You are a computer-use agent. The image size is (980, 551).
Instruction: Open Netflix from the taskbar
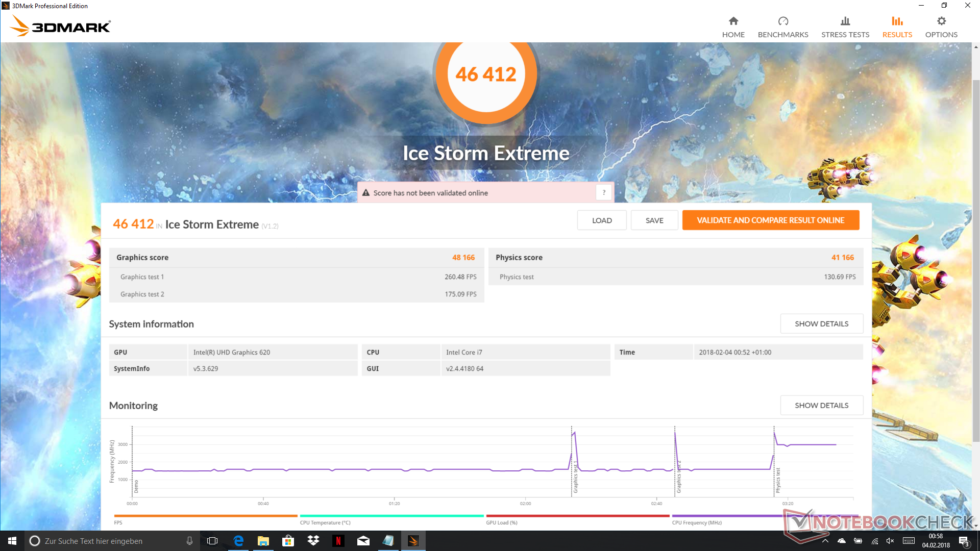pyautogui.click(x=338, y=541)
